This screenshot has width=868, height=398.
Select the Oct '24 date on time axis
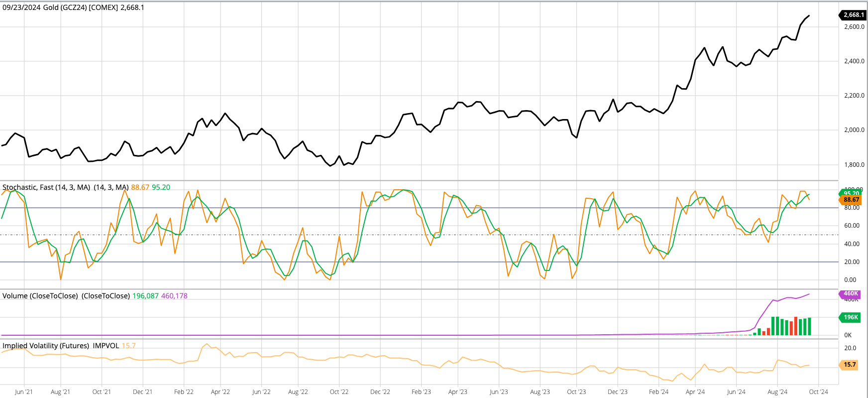point(818,392)
